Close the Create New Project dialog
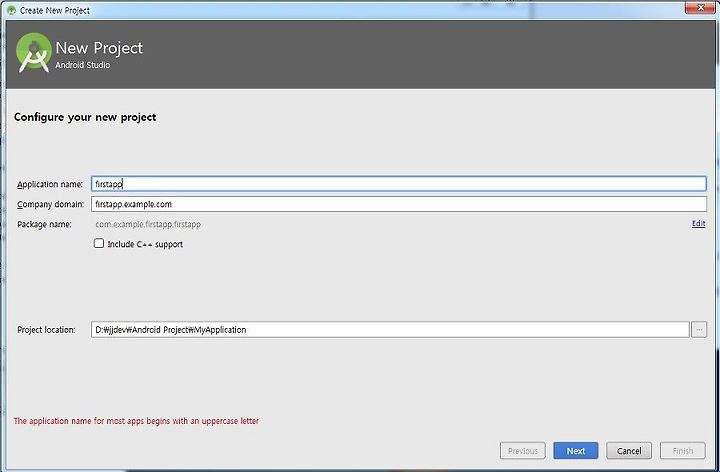720x472 pixels. tap(700, 8)
